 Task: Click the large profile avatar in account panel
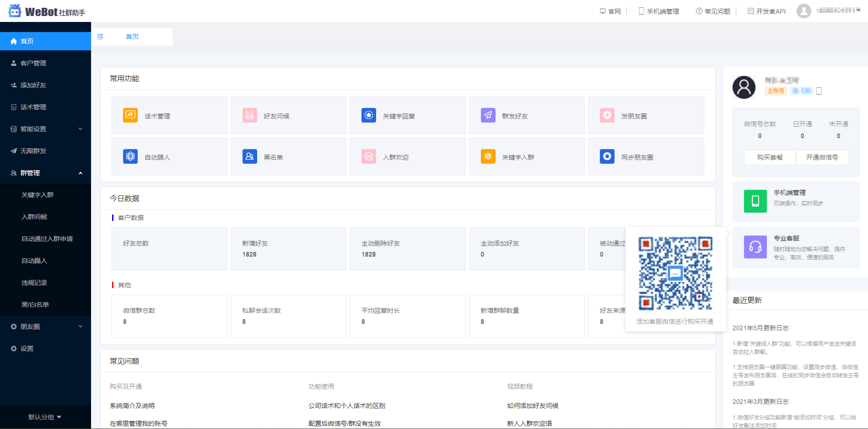point(744,87)
